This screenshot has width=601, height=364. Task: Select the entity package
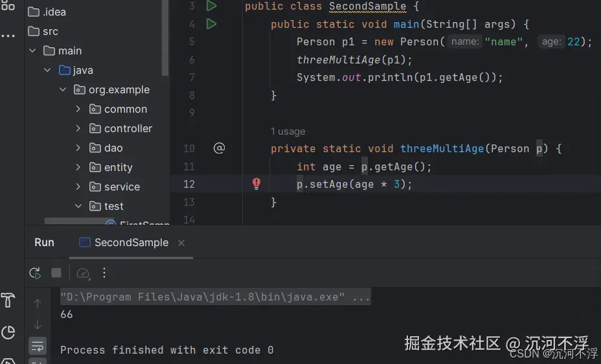click(111, 168)
